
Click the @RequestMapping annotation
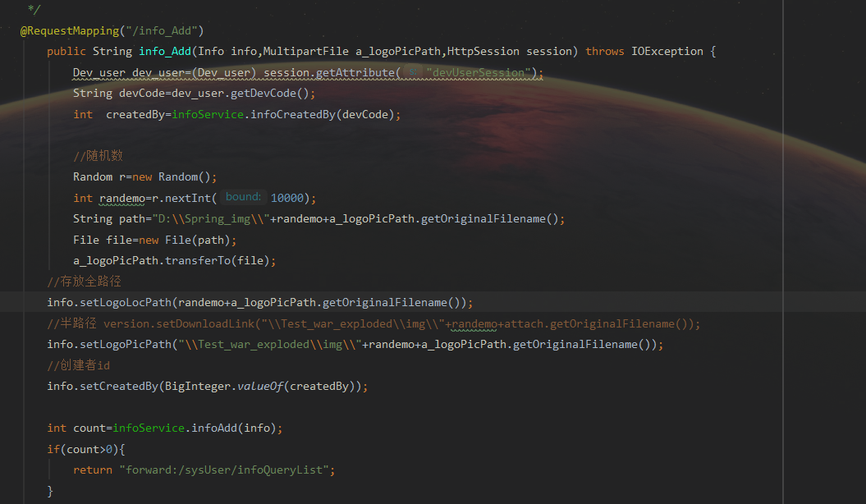70,31
